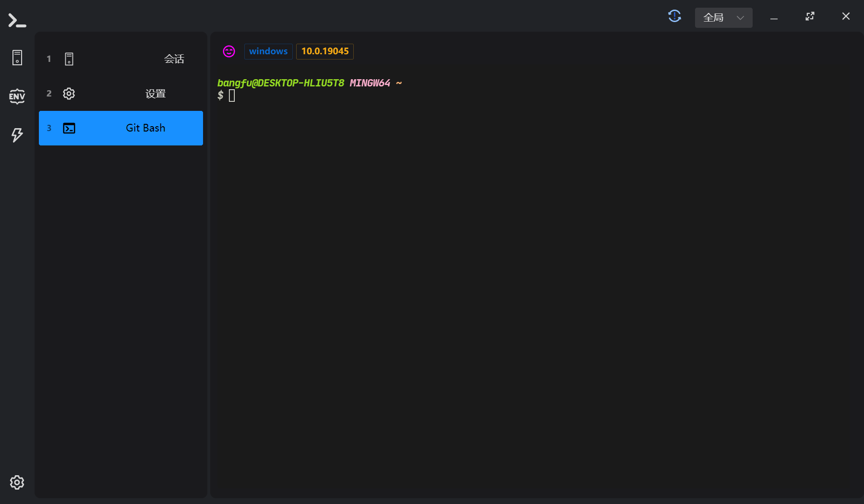
Task: Click the chevron arrow beside 全局
Action: (740, 18)
